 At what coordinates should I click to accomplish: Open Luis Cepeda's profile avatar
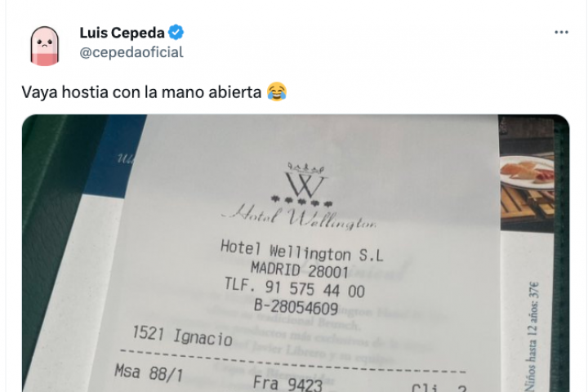tap(45, 46)
